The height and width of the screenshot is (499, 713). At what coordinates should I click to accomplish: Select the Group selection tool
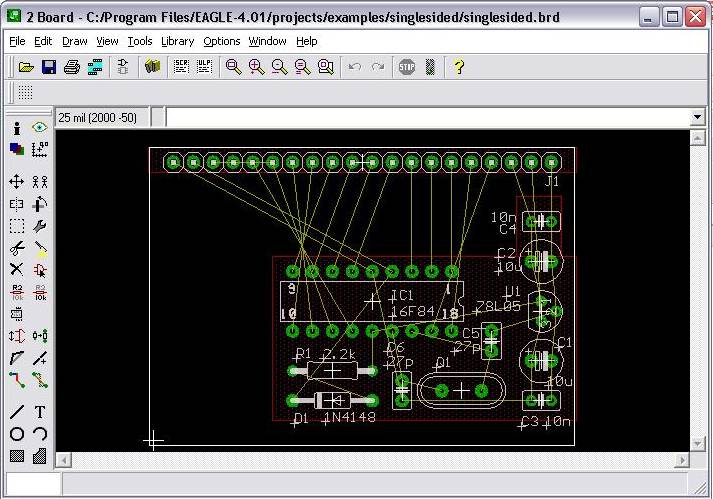17,226
